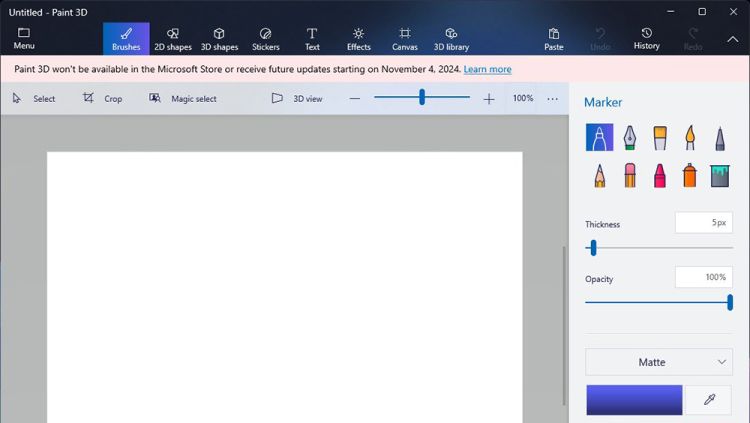Image resolution: width=750 pixels, height=423 pixels.
Task: Open the Stickers tab
Action: (x=265, y=38)
